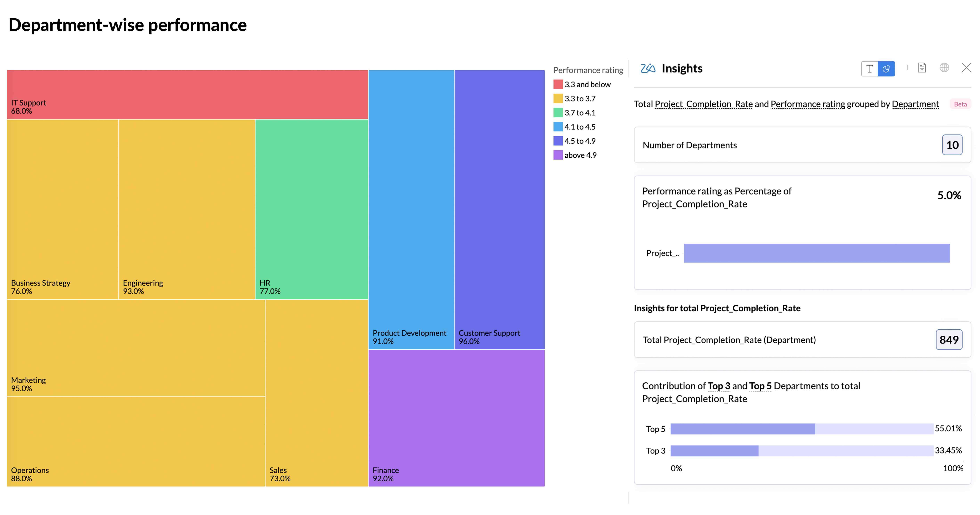980x515 pixels.
Task: Select the 'above 4.9' legend swatch
Action: pyautogui.click(x=558, y=155)
